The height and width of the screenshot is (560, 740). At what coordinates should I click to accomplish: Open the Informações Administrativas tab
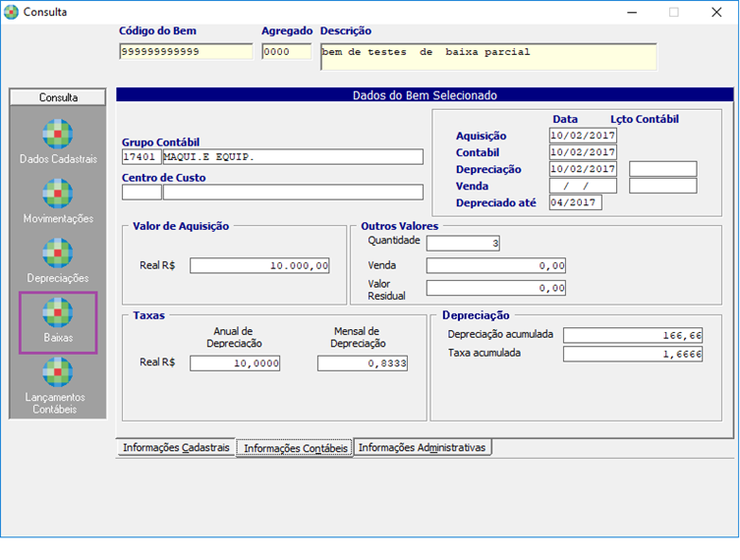(422, 447)
